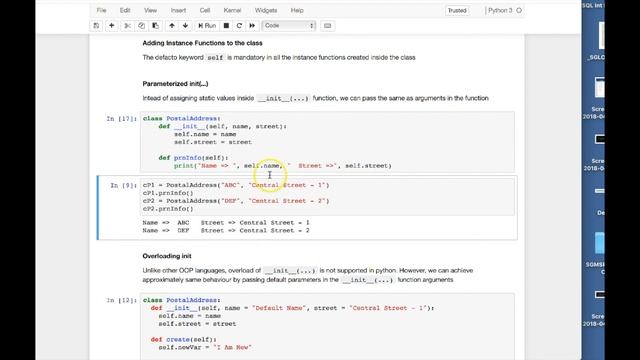The image size is (640, 360).
Task: Move selected cell up arrow
Action: 172,26
